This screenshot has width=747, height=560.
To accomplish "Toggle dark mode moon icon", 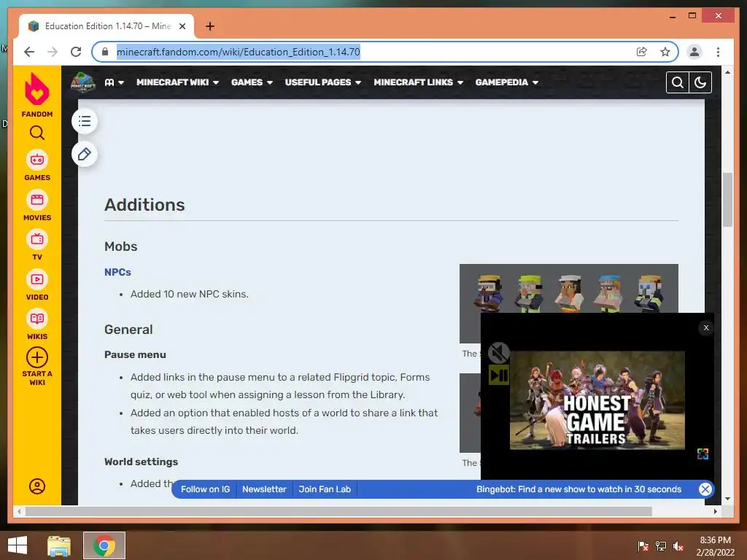I will pyautogui.click(x=700, y=82).
